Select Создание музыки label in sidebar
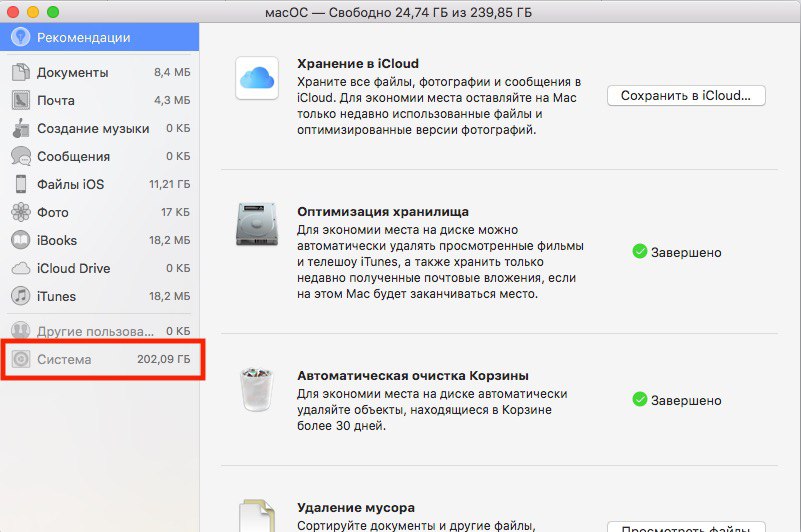The width and height of the screenshot is (801, 532). click(x=93, y=128)
